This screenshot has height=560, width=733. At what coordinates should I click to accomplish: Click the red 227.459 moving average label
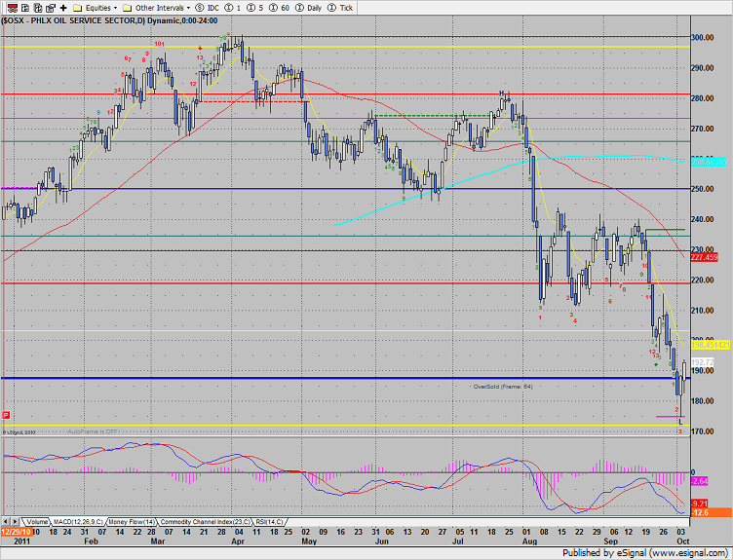tap(704, 257)
